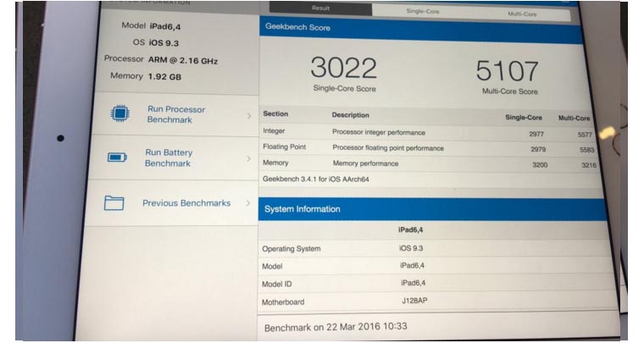Screen dimensions: 644x343
Task: Click Geekbench 3.4.1 for iOS AArch64 text
Action: (x=316, y=180)
